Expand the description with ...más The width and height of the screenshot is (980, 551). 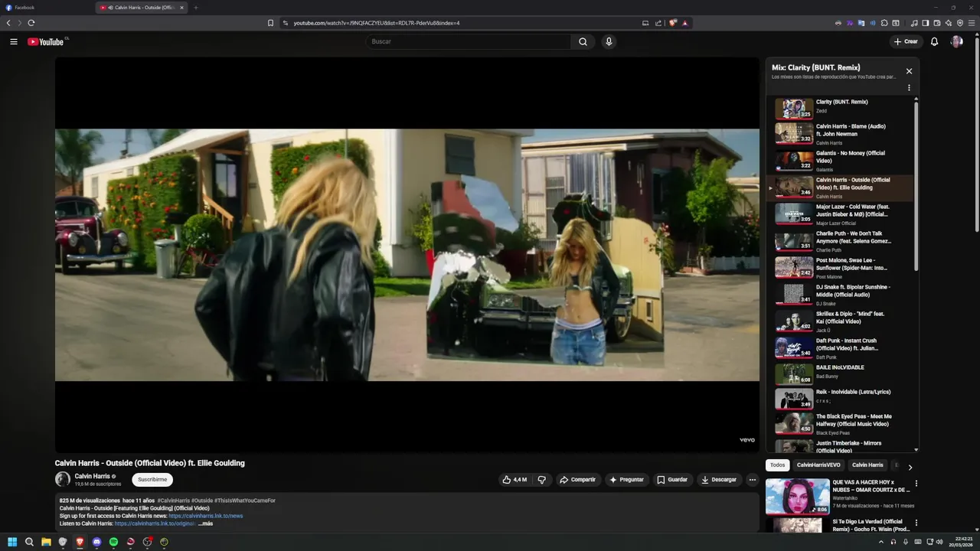click(x=205, y=523)
